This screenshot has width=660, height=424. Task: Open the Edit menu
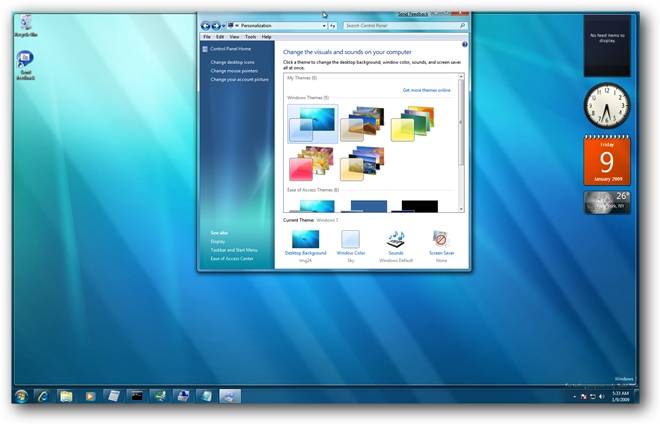(220, 37)
